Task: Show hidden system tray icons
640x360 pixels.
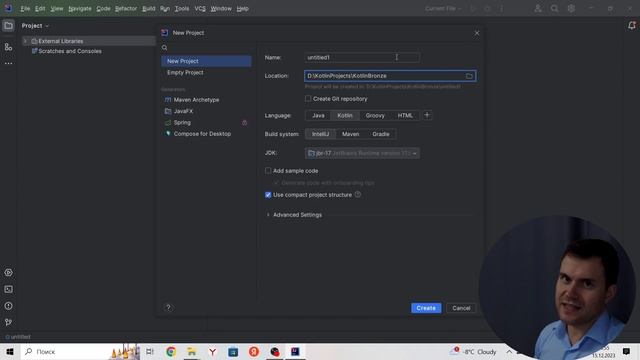Action: click(509, 351)
